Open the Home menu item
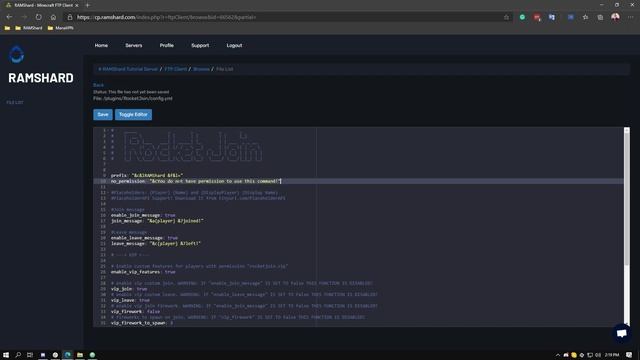Image resolution: width=640 pixels, height=360 pixels. pos(101,45)
